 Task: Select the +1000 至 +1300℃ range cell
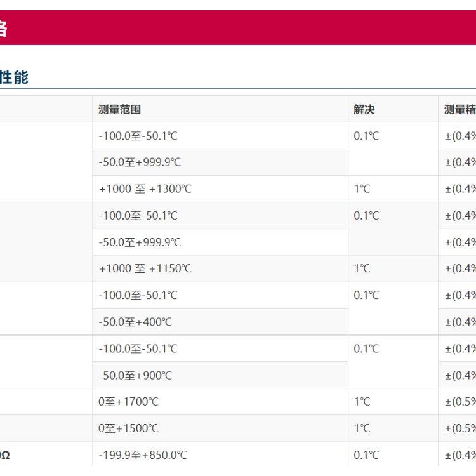click(220, 189)
